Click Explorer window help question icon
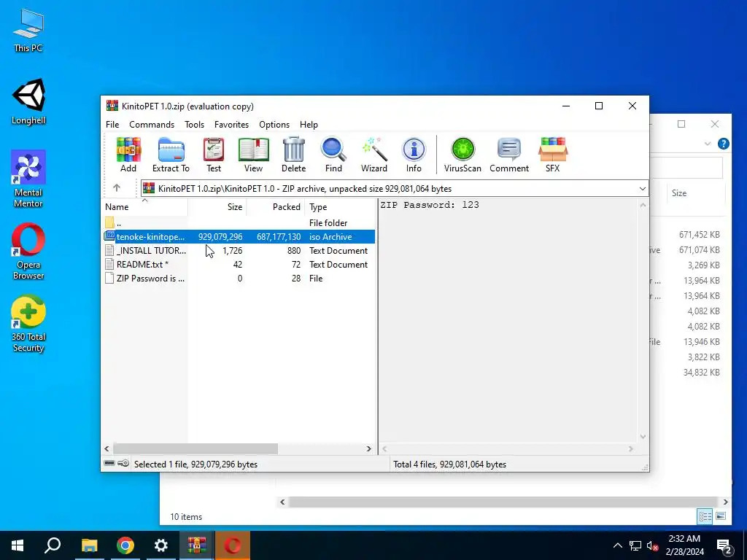The height and width of the screenshot is (560, 747). click(x=723, y=144)
